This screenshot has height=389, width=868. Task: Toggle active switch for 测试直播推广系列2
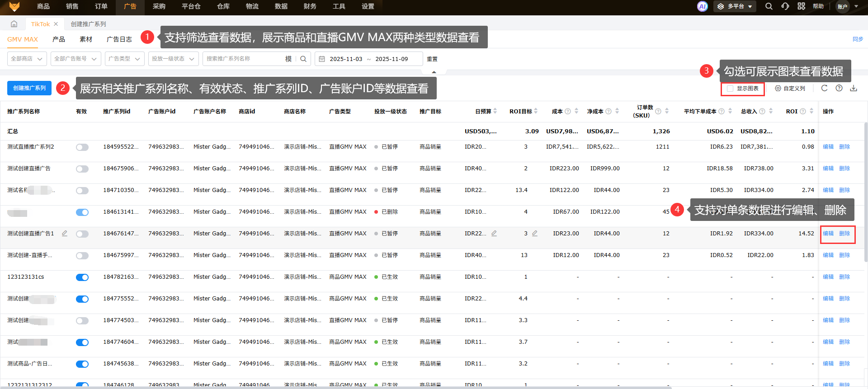(82, 147)
